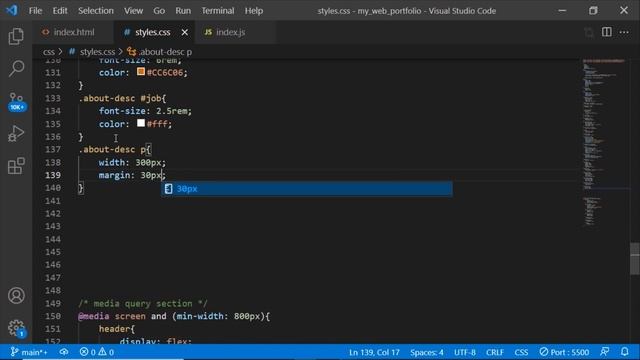This screenshot has height=360, width=640.
Task: Click the feedback icon in status bar
Action: click(x=604, y=352)
